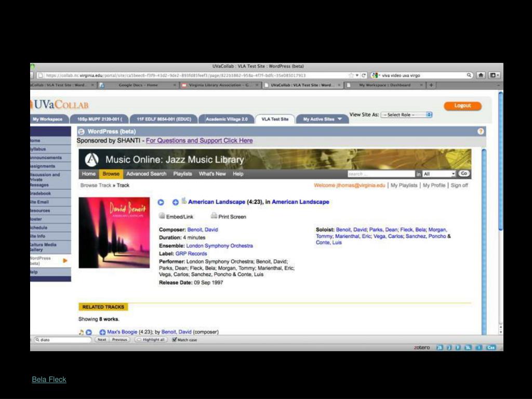The width and height of the screenshot is (532, 399).
Task: Click the My Playlists link
Action: click(x=404, y=185)
